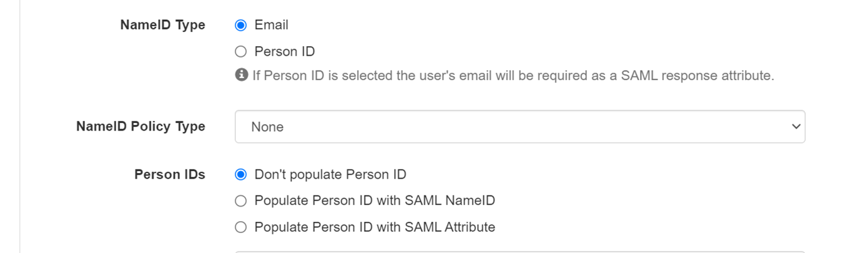Click the info icon beside Person ID hint
868x253 pixels.
click(x=241, y=76)
